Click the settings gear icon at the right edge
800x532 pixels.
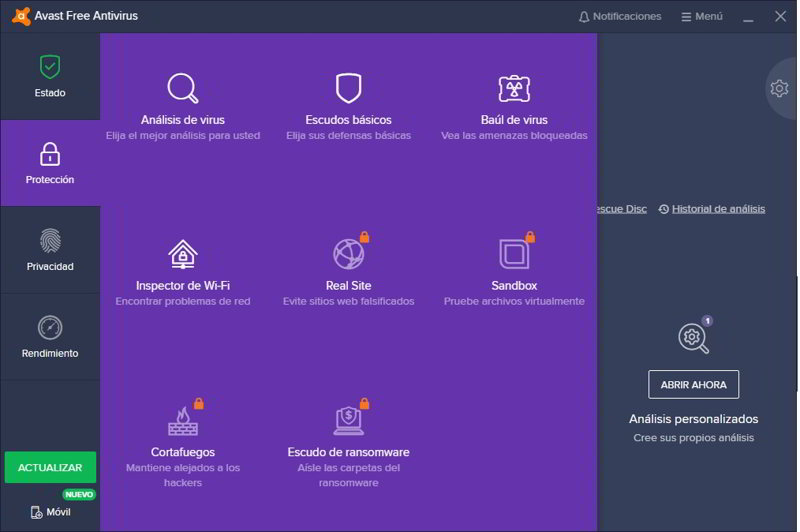pyautogui.click(x=779, y=88)
